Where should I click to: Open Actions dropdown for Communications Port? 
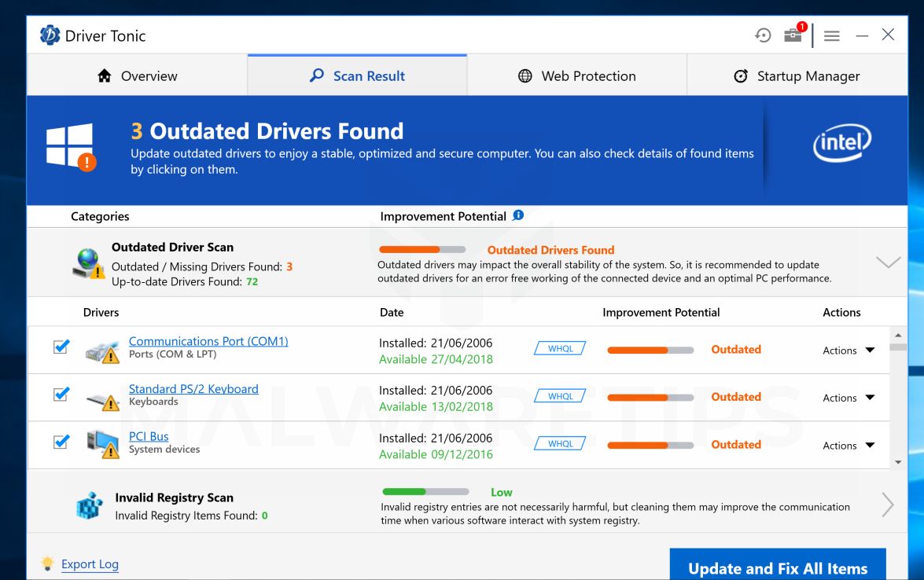point(849,351)
